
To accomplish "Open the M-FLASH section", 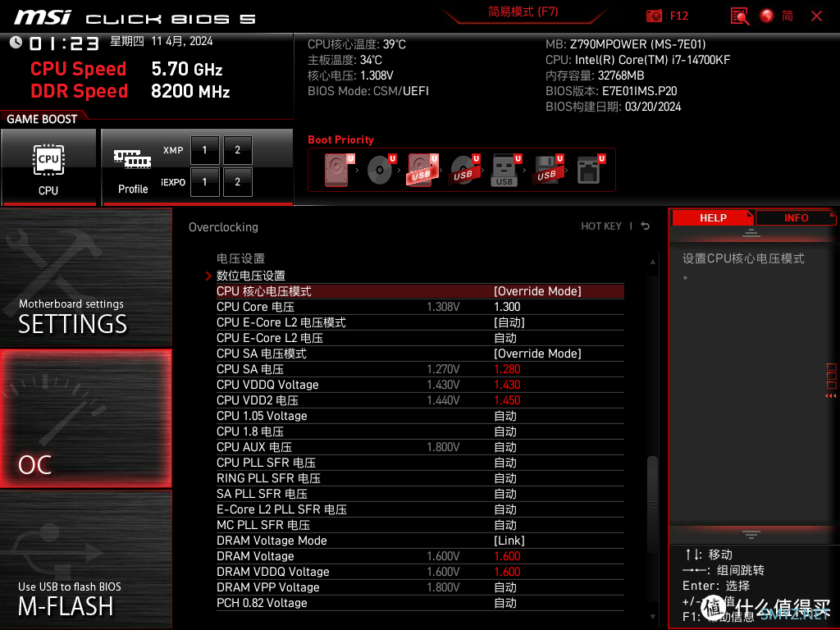I will [85, 559].
